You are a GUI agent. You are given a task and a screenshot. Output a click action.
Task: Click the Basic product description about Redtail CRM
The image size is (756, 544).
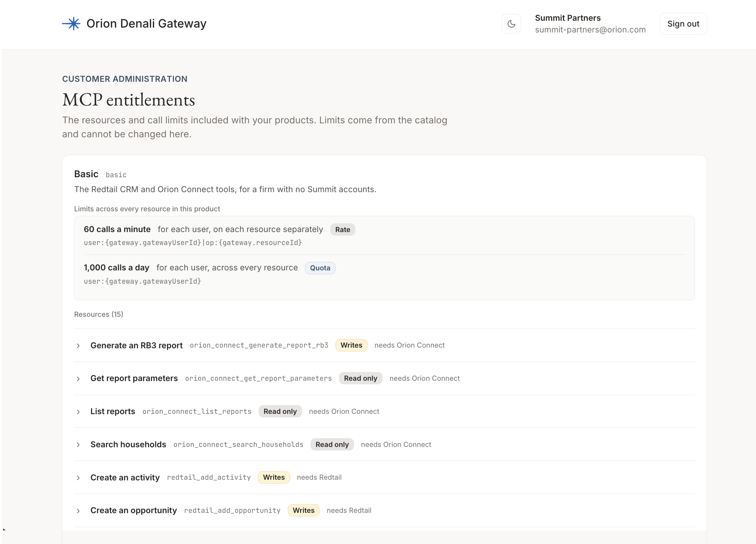[225, 189]
